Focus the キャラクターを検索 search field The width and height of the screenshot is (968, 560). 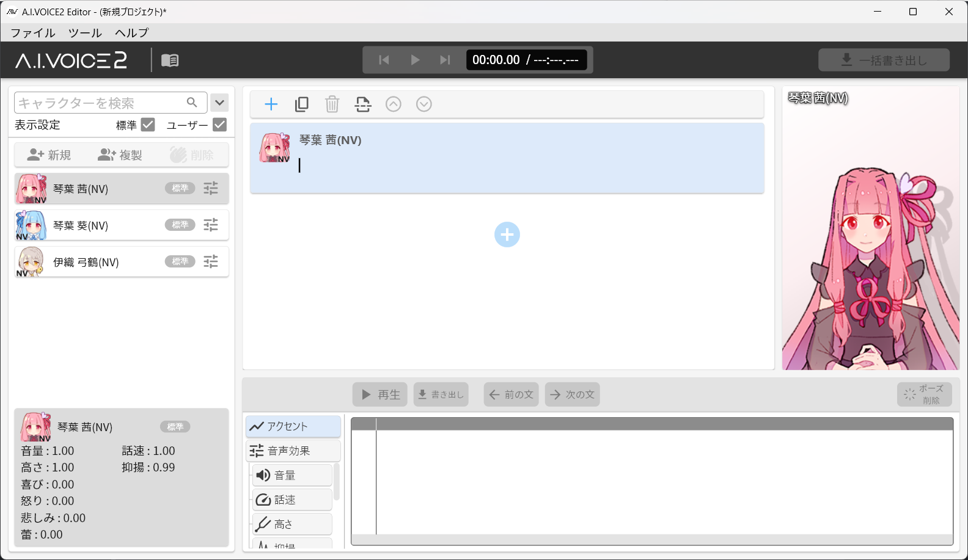point(111,103)
